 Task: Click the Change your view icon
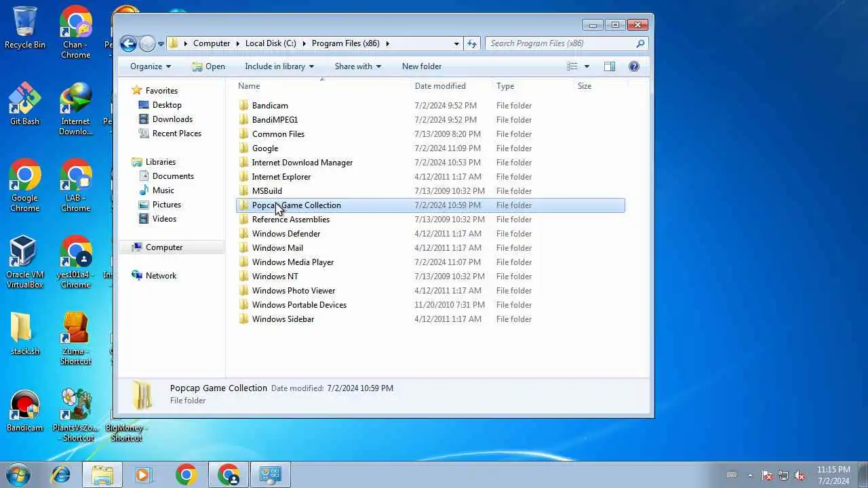pos(572,66)
